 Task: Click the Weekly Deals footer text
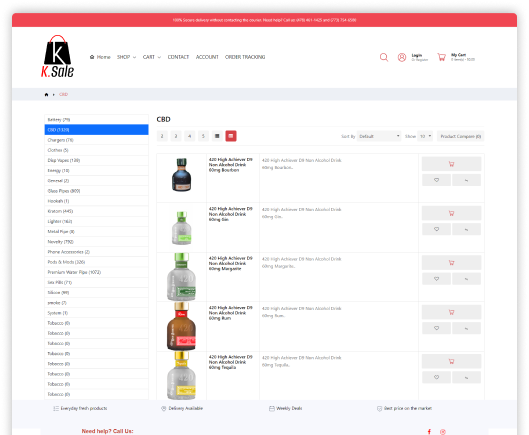[289, 408]
